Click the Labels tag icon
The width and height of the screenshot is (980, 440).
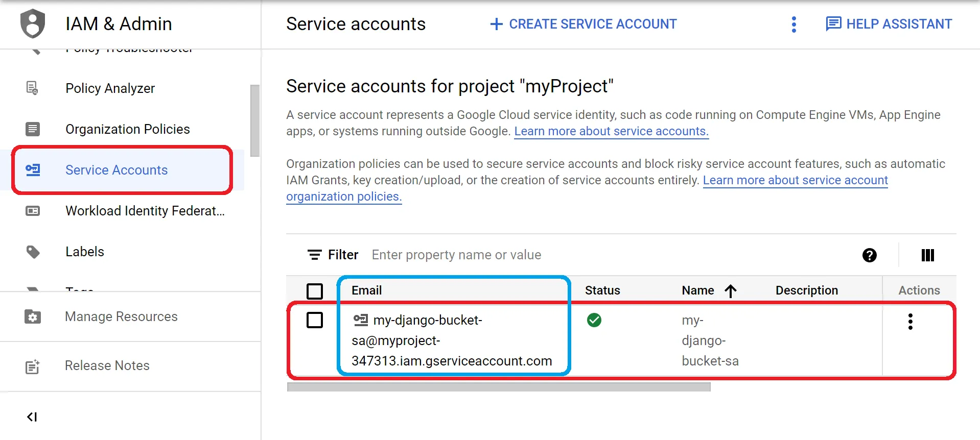[33, 252]
